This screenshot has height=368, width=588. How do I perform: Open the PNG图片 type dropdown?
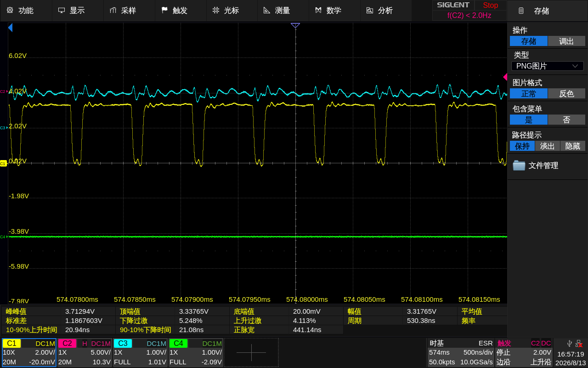click(548, 66)
